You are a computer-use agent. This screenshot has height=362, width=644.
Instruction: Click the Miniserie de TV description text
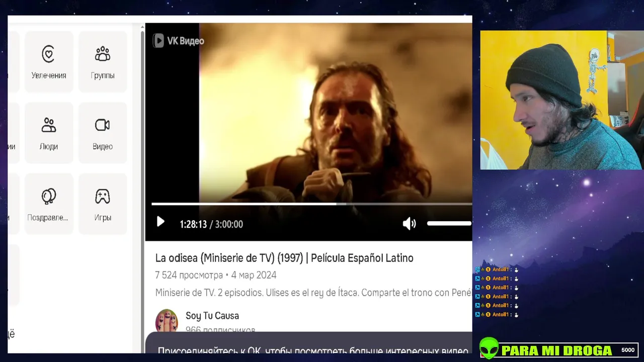(x=313, y=293)
